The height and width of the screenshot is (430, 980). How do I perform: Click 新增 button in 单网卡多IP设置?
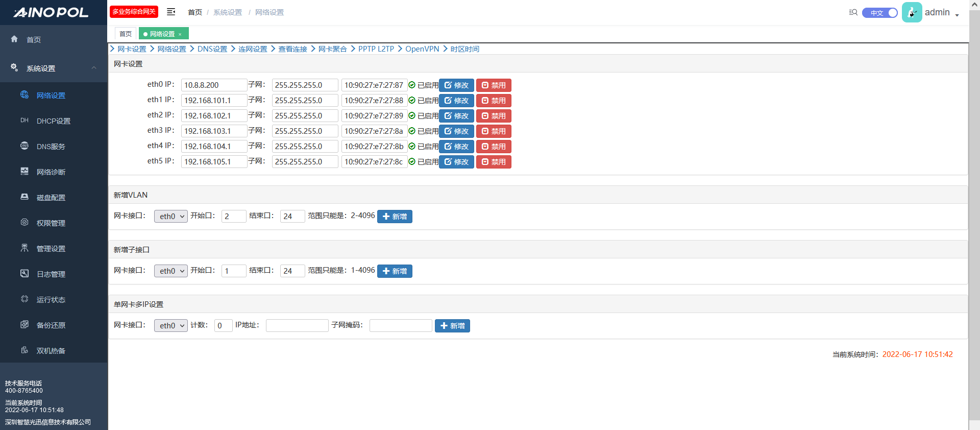(x=452, y=326)
